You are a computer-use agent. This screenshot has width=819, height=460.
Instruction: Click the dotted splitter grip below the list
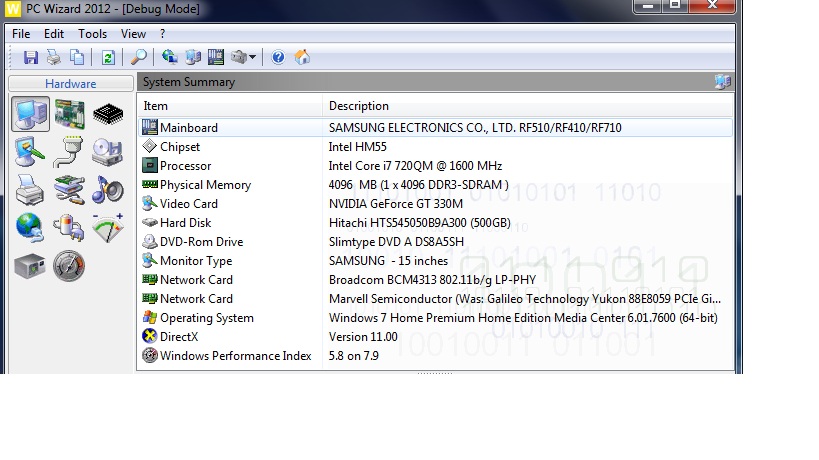(435, 373)
